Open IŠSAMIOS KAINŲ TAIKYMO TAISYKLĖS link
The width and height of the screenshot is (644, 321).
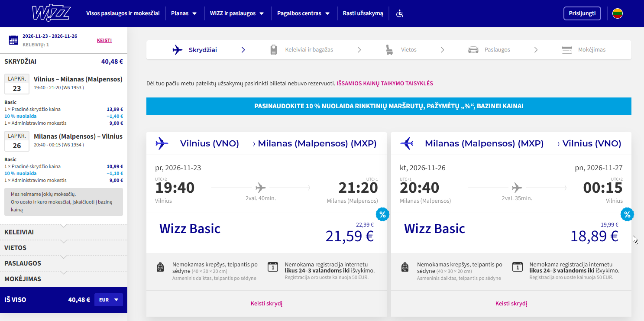[x=385, y=83]
